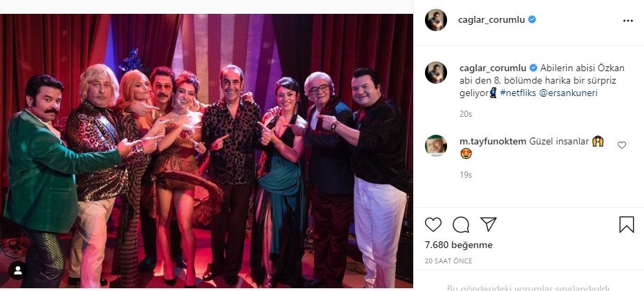644x291 pixels.
Task: Click the 19s comment timestamp
Action: tap(466, 175)
